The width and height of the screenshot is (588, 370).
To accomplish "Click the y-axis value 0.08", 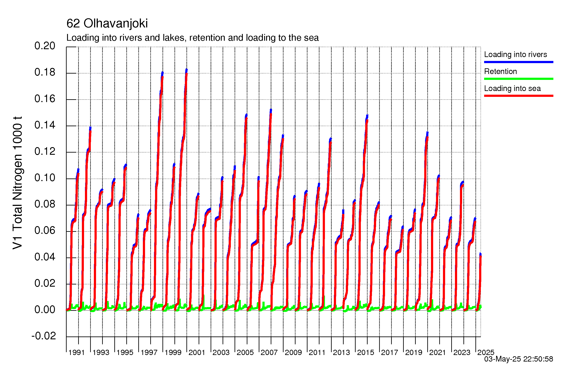I will pos(45,204).
